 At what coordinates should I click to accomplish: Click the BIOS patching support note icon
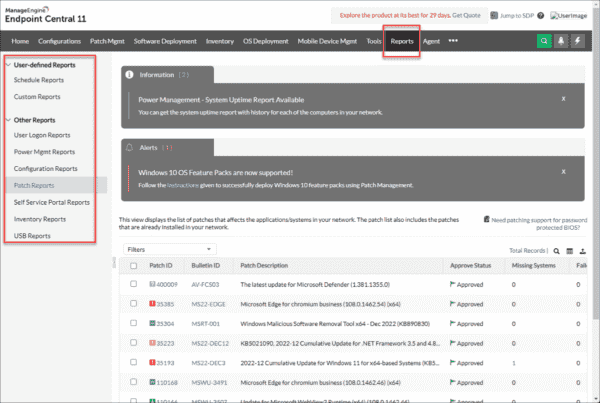pos(486,219)
